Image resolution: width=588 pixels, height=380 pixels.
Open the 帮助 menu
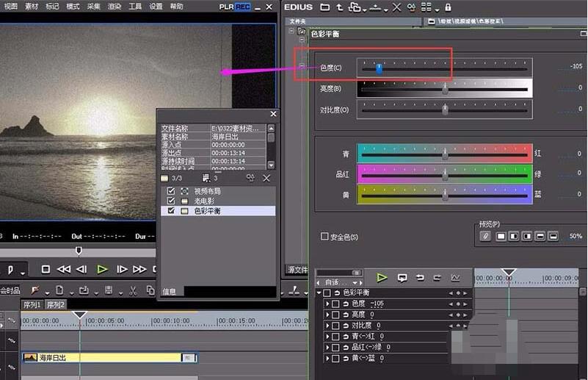click(177, 7)
